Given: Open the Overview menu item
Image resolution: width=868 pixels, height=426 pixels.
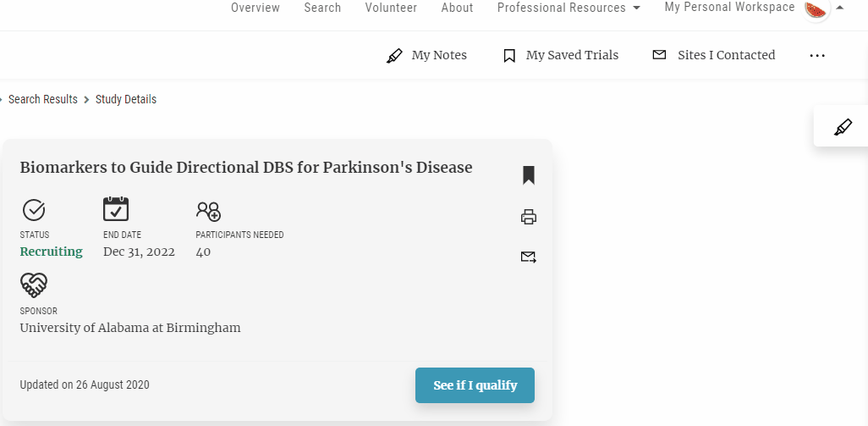Looking at the screenshot, I should [255, 8].
